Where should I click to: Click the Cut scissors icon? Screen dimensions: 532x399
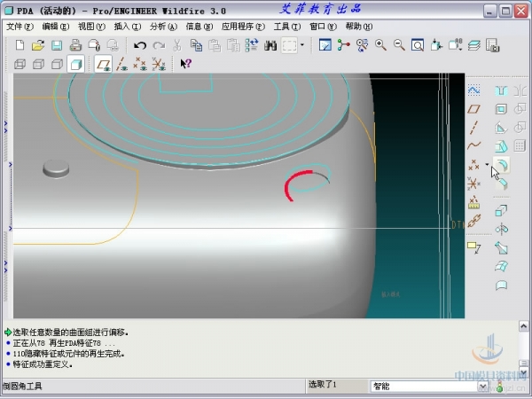[x=176, y=45]
